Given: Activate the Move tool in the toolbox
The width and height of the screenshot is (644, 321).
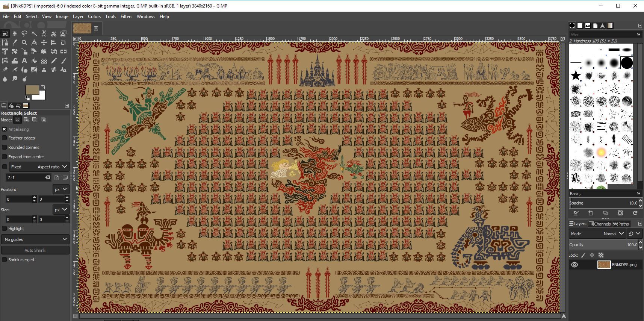Looking at the screenshot, I should [44, 42].
